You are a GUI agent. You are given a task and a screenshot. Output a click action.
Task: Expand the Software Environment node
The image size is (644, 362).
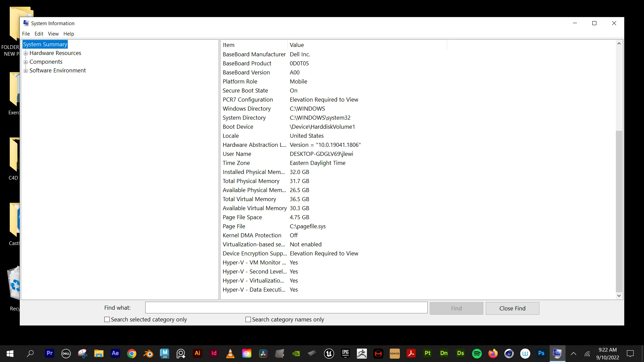(25, 71)
